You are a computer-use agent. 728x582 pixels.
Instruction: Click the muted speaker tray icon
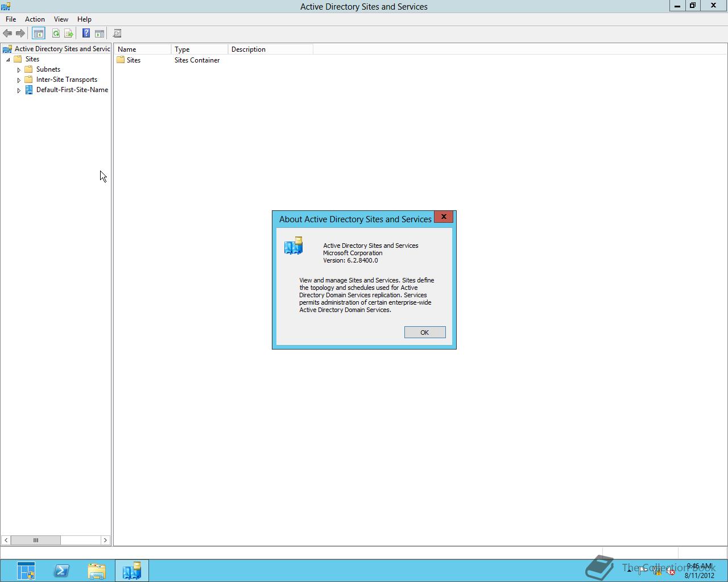pos(671,571)
